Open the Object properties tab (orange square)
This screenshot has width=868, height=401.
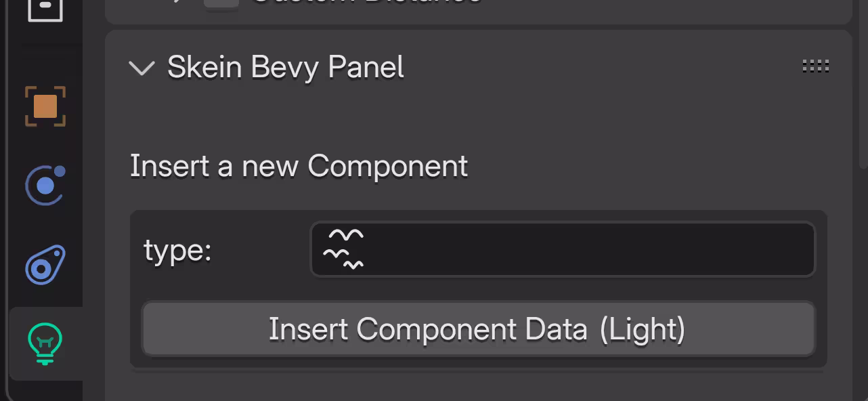coord(45,106)
